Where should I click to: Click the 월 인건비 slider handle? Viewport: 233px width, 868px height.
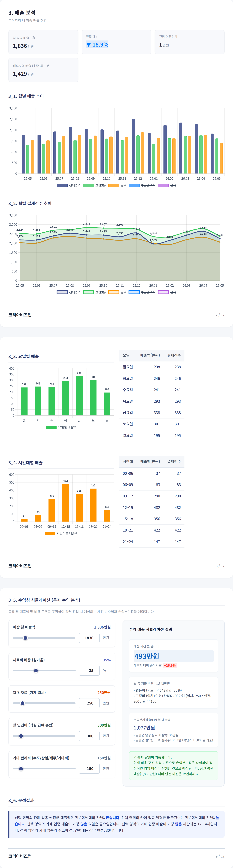click(x=21, y=736)
